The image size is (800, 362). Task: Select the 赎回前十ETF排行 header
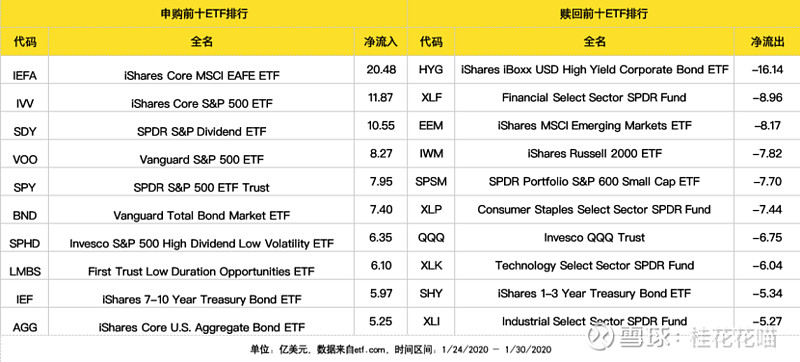[605, 14]
